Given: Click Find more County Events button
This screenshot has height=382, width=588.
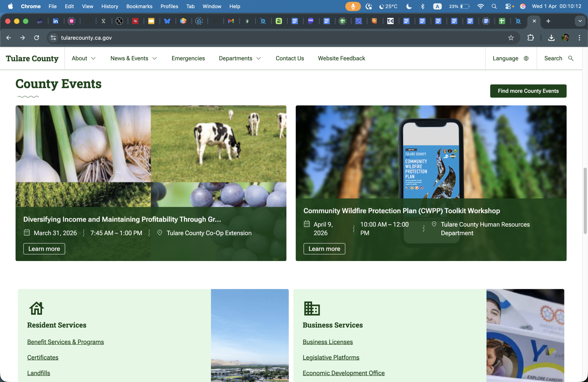Looking at the screenshot, I should pos(528,91).
